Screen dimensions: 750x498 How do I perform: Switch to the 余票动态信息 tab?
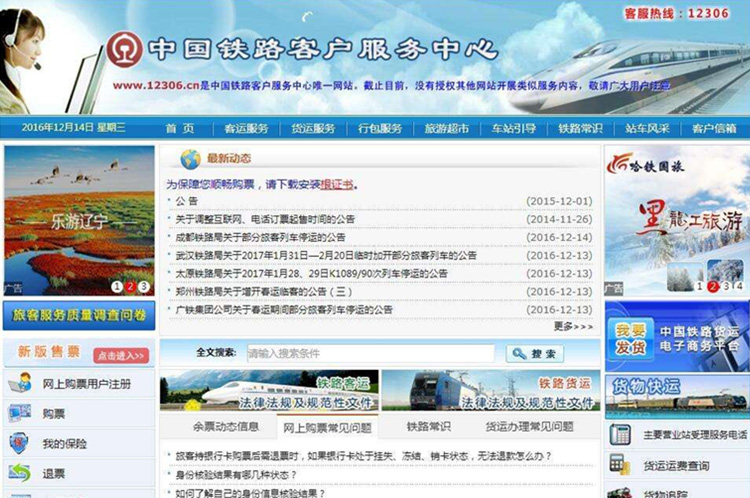(x=226, y=426)
